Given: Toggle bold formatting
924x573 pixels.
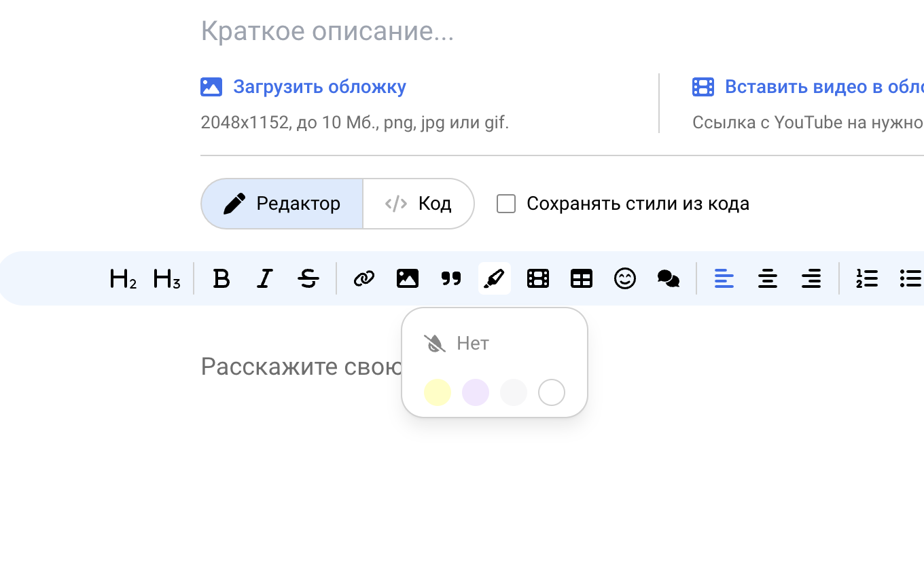Looking at the screenshot, I should pyautogui.click(x=221, y=278).
